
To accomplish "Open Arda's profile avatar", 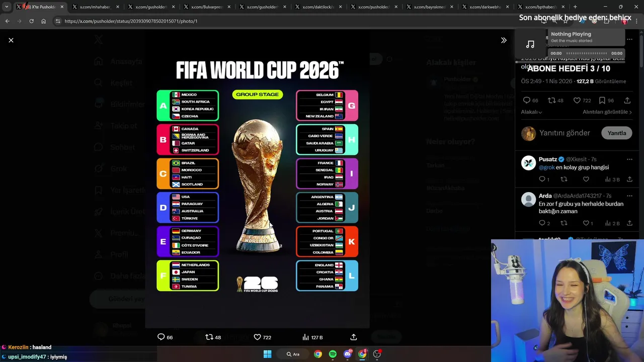I will coord(528,199).
